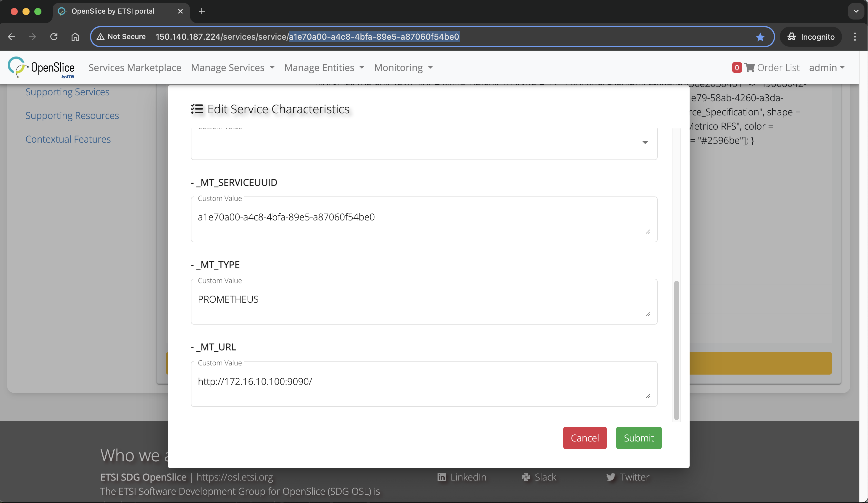
Task: Click the OpenSlice logo
Action: pos(41,67)
